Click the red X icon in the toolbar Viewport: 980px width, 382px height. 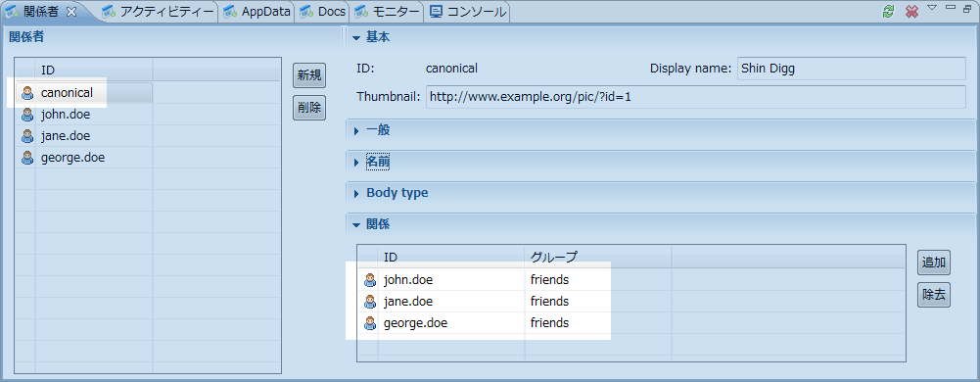(911, 11)
